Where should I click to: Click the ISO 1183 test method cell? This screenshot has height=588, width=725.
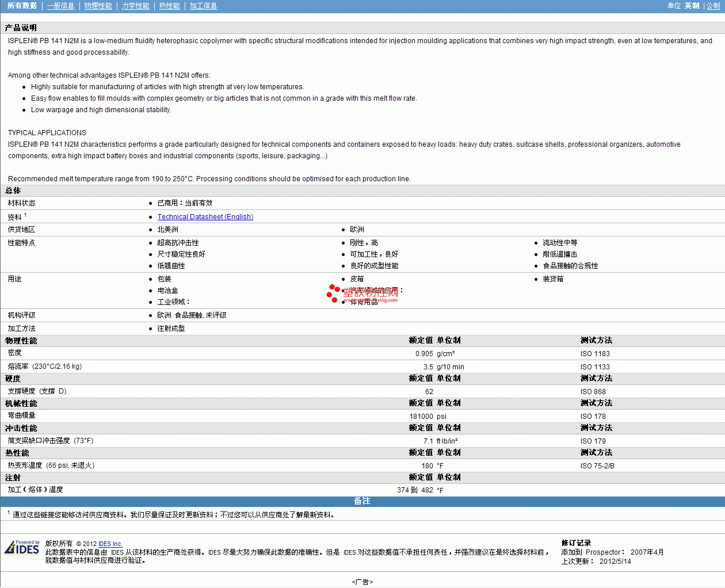click(x=594, y=354)
